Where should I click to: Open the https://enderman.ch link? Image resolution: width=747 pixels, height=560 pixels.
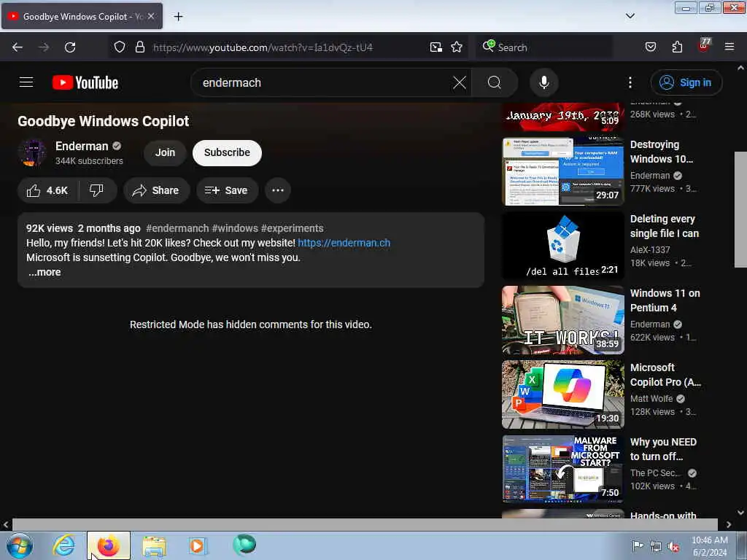[344, 243]
